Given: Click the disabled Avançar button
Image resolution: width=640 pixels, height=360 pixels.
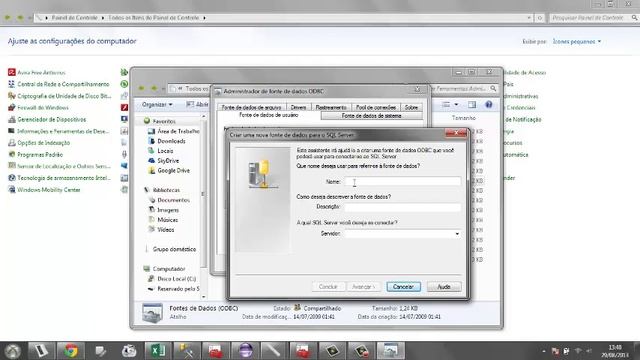Looking at the screenshot, I should [363, 287].
